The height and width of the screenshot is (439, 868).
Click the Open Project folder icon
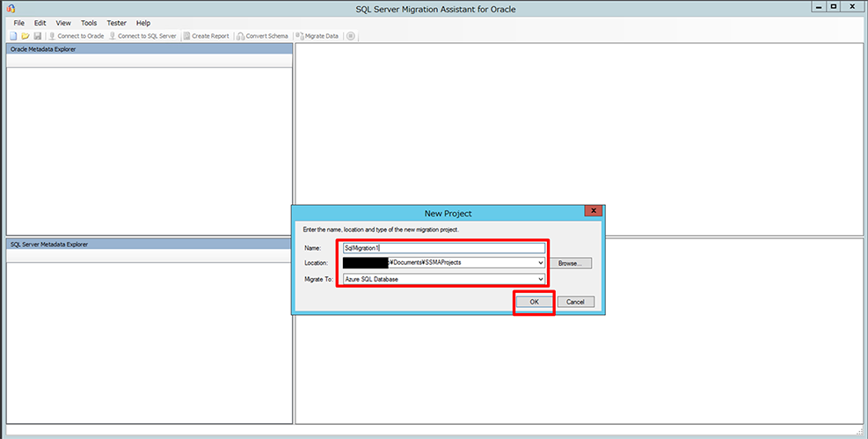[x=26, y=36]
